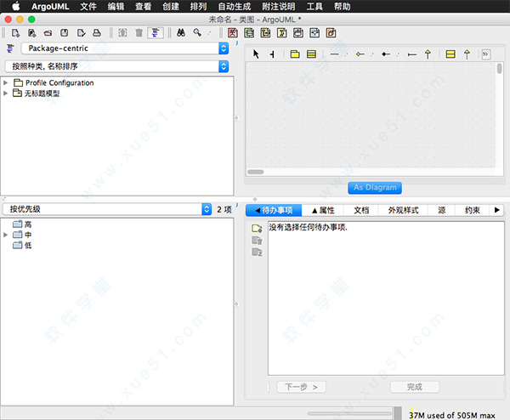Viewport: 510px width, 420px height.
Task: Click the 37M used of 505M memory indicator
Action: click(x=452, y=416)
